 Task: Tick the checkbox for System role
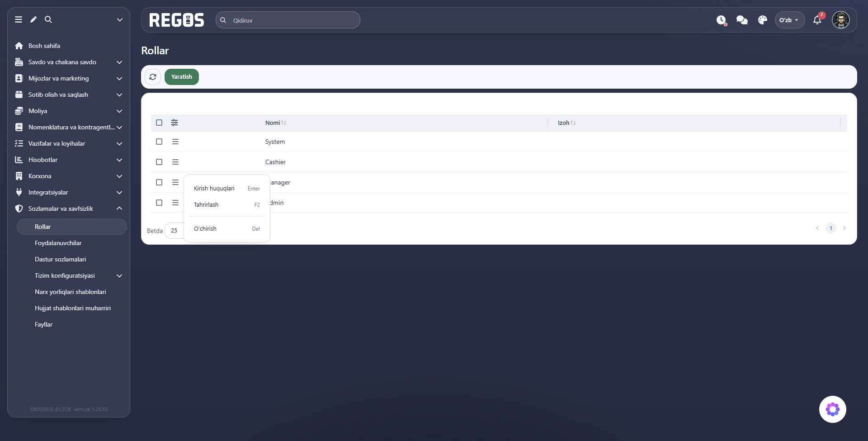tap(159, 142)
